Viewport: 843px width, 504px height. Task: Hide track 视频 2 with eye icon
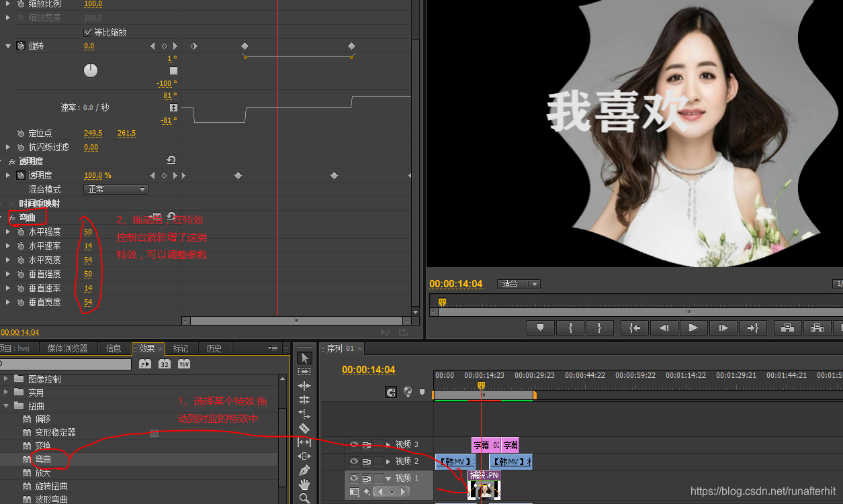tap(354, 461)
